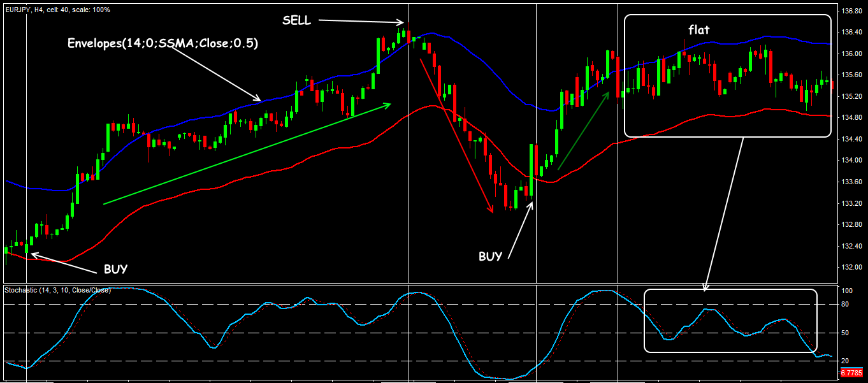
Task: Click the 132.00 price on the axis
Action: 850,268
